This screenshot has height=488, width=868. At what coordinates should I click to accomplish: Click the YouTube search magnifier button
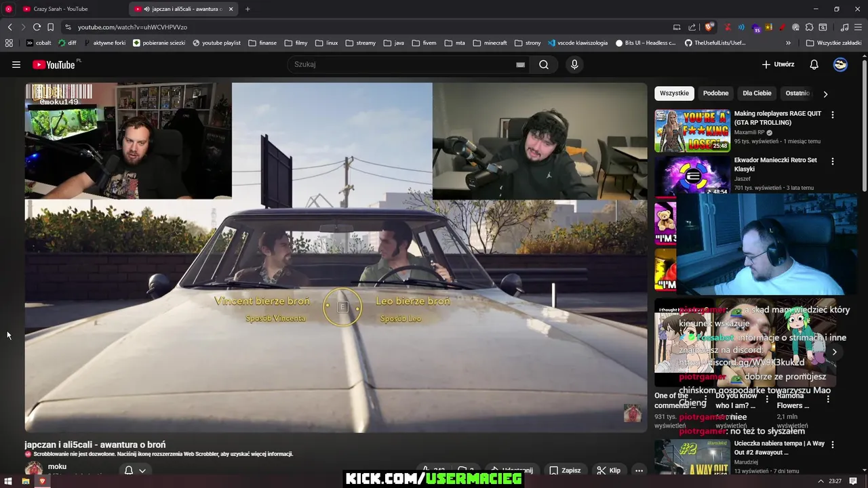click(x=544, y=64)
